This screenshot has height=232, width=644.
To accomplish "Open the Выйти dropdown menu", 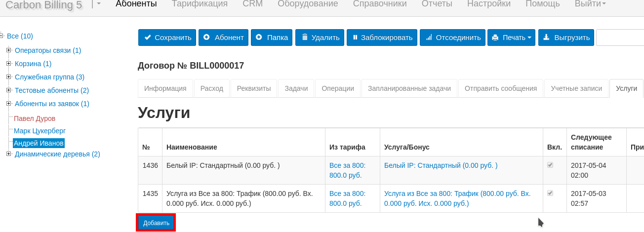I will [x=590, y=4].
